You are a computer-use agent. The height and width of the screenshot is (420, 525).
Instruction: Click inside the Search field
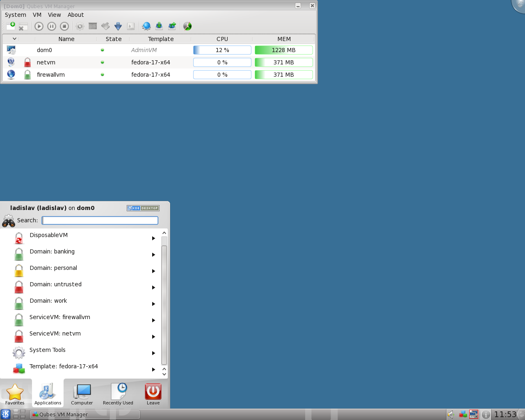[x=100, y=220]
